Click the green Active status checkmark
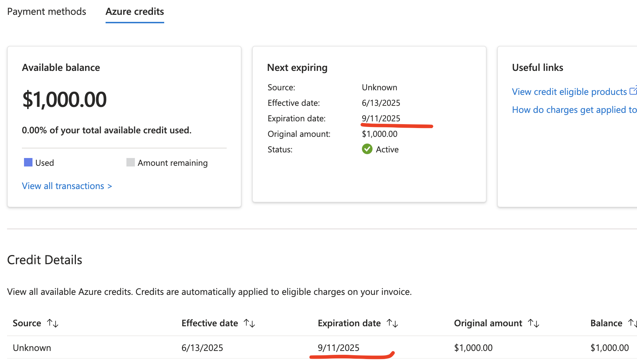The width and height of the screenshot is (637, 364). coord(367,149)
